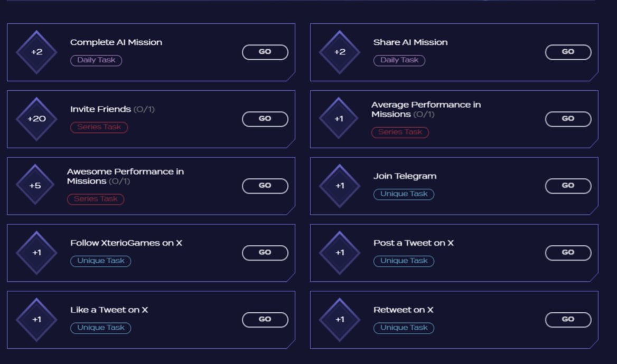
Task: Click the +2 diamond for Share AI Mission
Action: click(340, 52)
